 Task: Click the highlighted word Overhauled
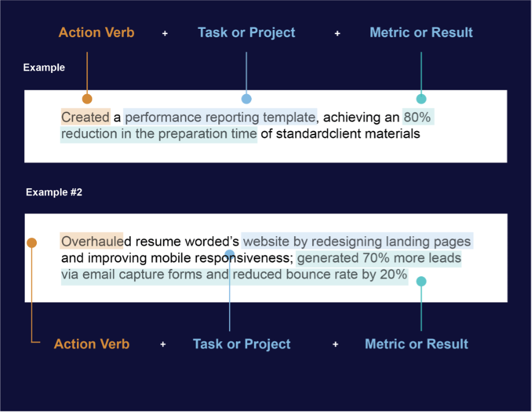[92, 241]
